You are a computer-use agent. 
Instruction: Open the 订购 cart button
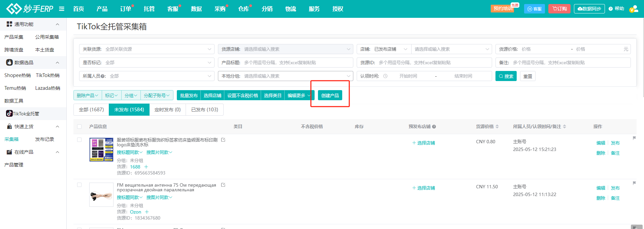click(559, 9)
